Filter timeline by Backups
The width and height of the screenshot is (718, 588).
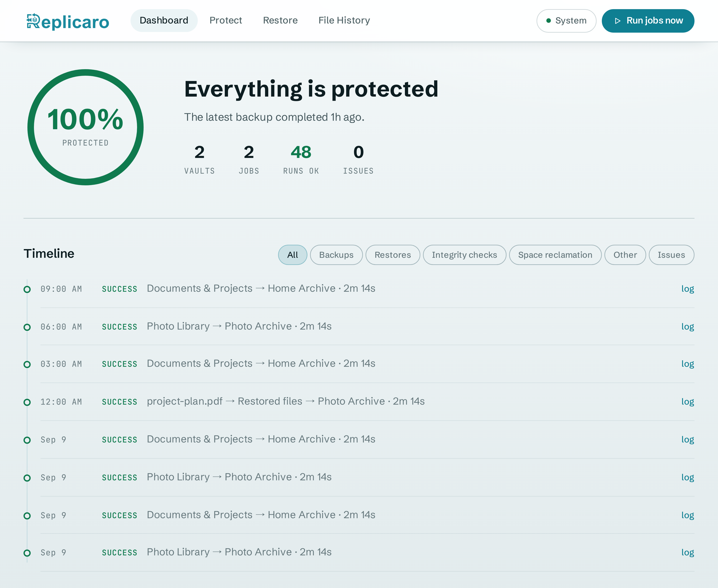(x=336, y=255)
